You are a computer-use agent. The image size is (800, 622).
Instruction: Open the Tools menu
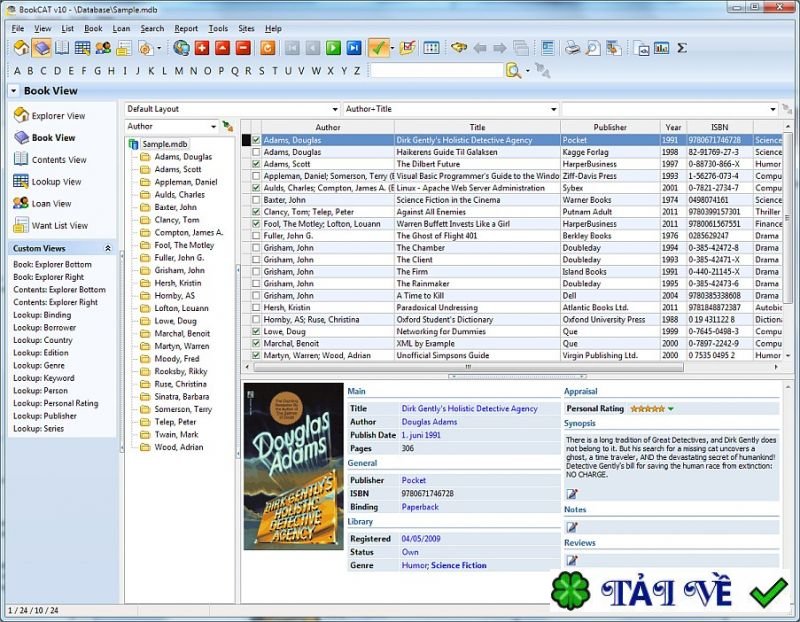point(218,28)
